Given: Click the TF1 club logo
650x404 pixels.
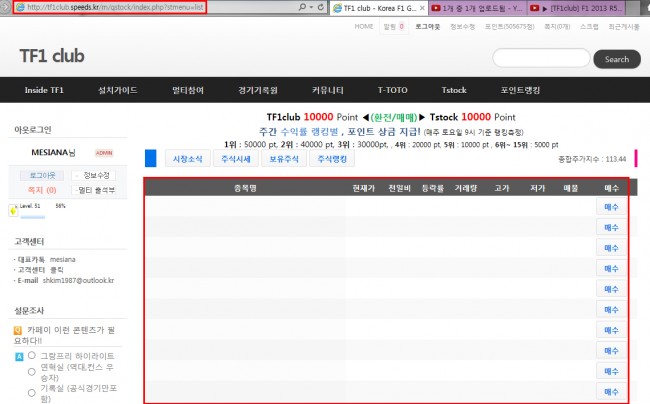Looking at the screenshot, I should [52, 56].
